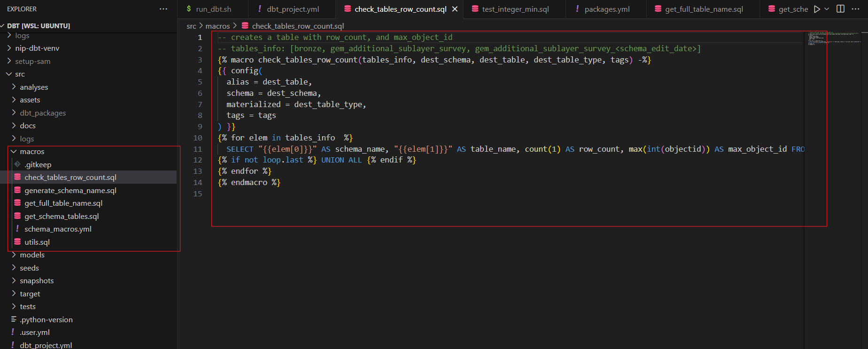Open the partially hidden get_sche tab
The height and width of the screenshot is (349, 868).
click(x=788, y=9)
